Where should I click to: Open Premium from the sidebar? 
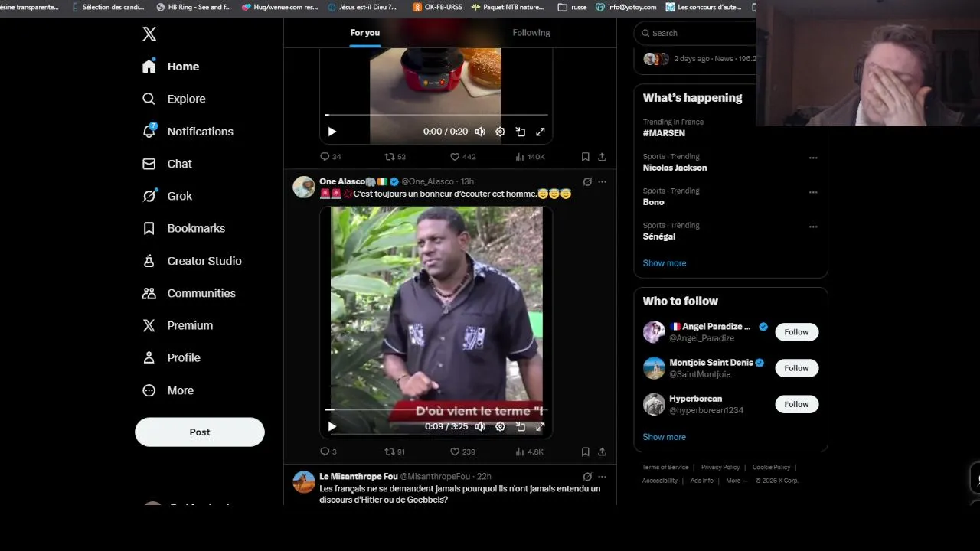click(178, 325)
